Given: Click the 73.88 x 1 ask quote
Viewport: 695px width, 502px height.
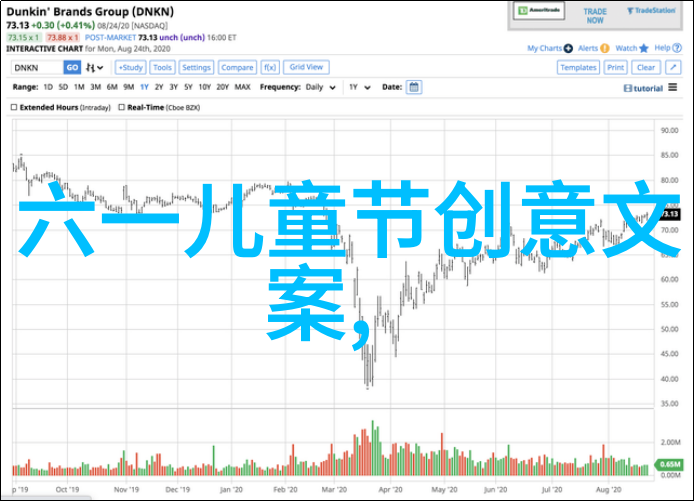Looking at the screenshot, I should tap(63, 38).
